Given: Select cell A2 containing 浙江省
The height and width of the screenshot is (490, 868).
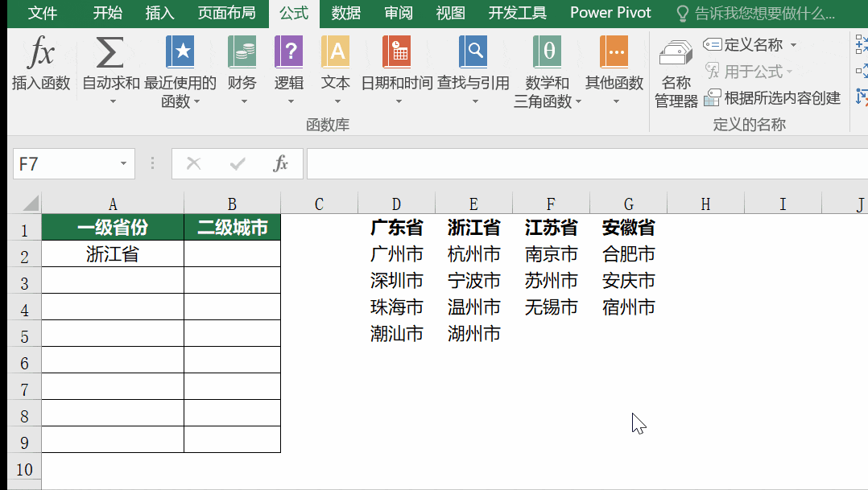Looking at the screenshot, I should pos(113,253).
